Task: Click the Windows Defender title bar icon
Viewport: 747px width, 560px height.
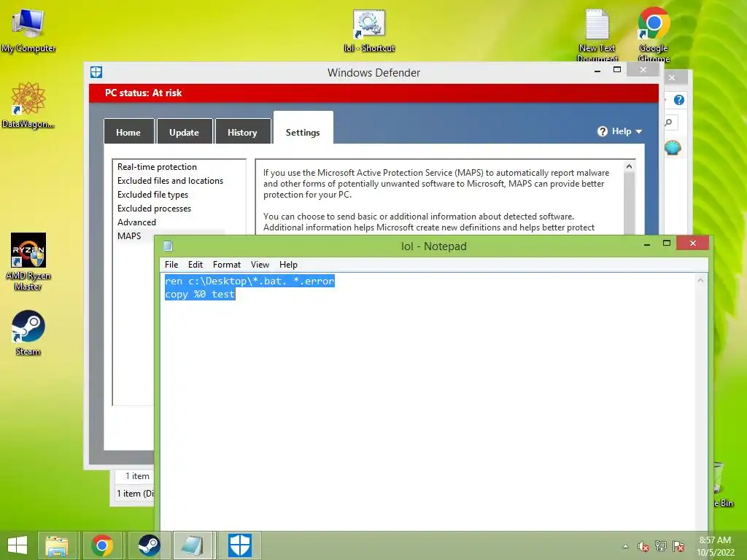Action: point(96,72)
